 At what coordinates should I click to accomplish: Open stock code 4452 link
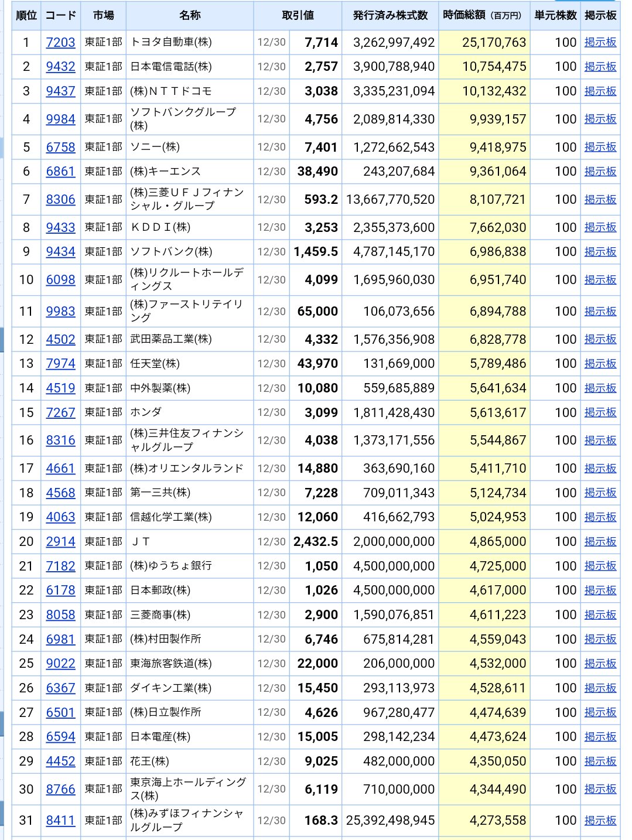[x=61, y=762]
